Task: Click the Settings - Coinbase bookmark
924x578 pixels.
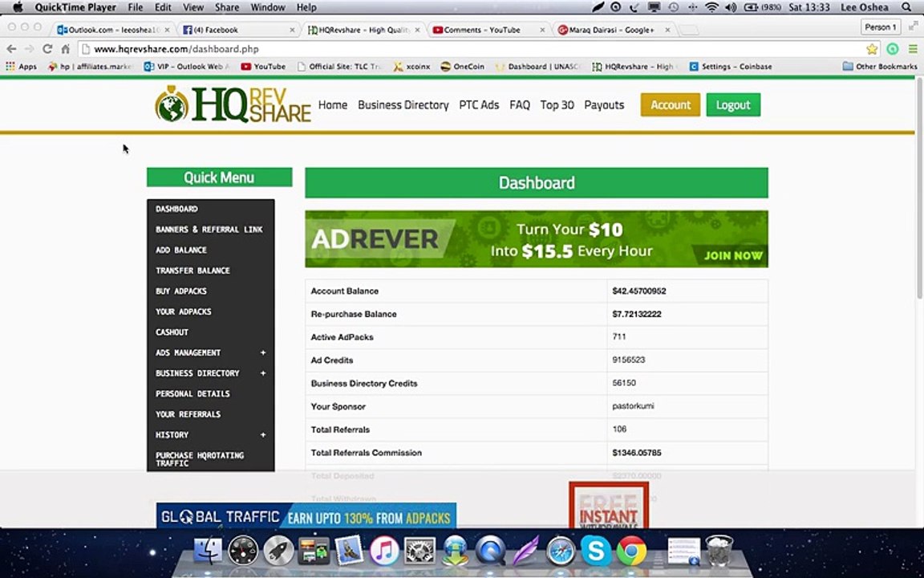Action: (731, 67)
